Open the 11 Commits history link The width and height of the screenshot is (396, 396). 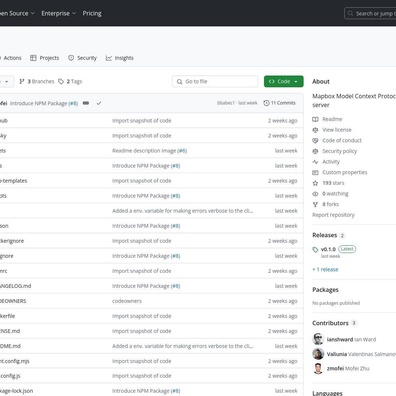[279, 103]
